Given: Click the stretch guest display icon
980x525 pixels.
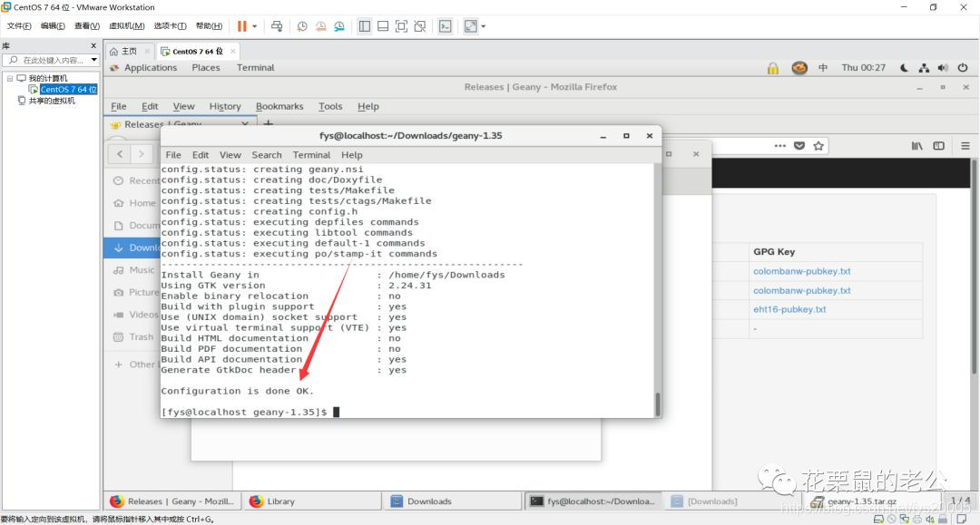Looking at the screenshot, I should [471, 26].
